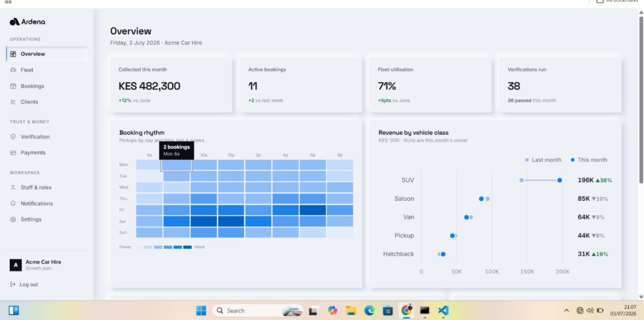Open the terminal from the taskbar

(x=425, y=311)
